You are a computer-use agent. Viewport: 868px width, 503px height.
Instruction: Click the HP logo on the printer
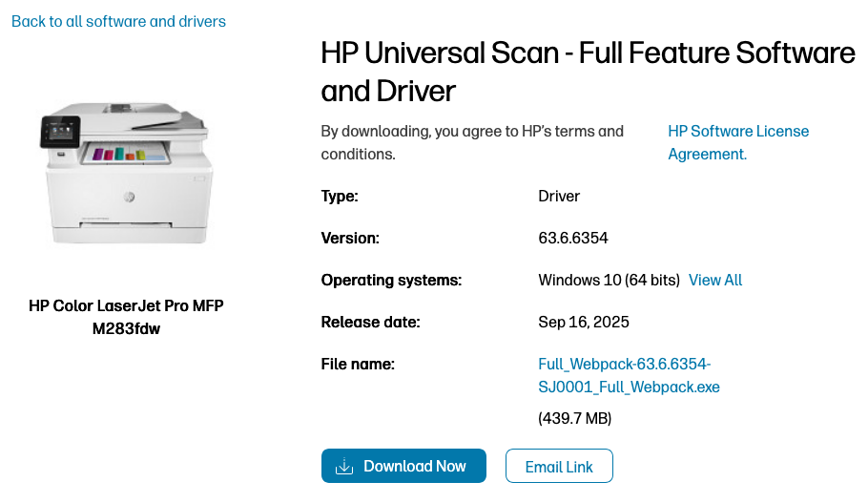click(130, 198)
